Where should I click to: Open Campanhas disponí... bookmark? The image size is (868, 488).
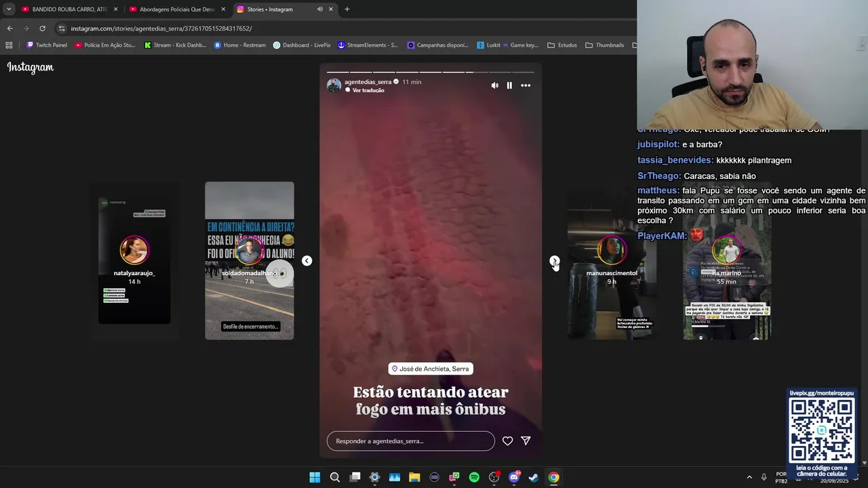click(x=437, y=45)
